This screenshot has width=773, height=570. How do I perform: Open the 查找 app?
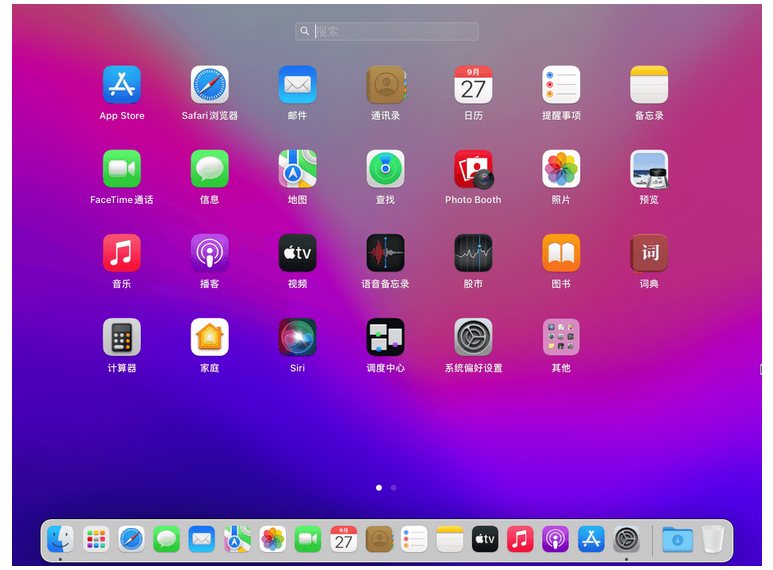coord(386,169)
